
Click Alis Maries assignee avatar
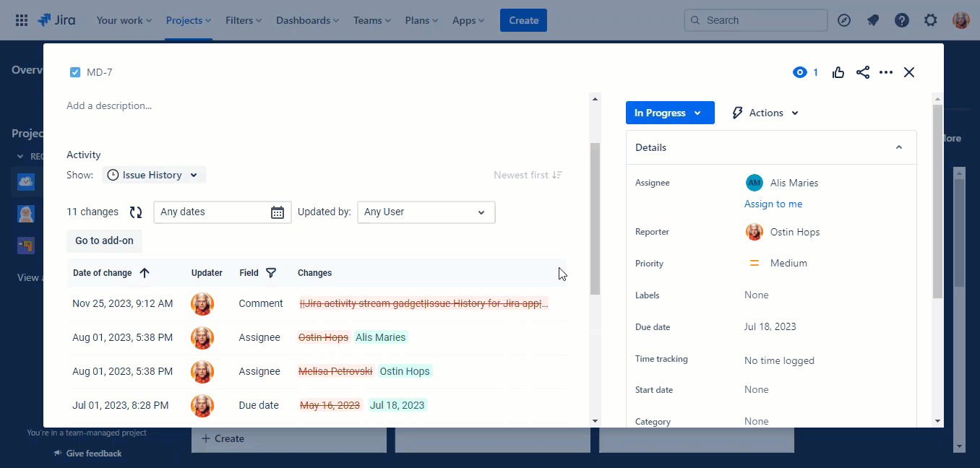pos(755,183)
